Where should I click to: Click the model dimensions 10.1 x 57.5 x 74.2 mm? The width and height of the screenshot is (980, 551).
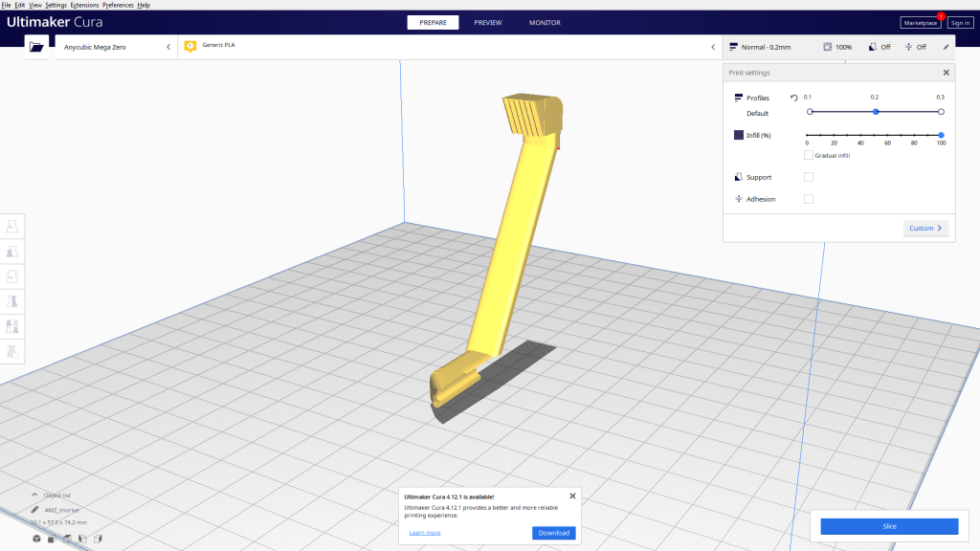[58, 522]
